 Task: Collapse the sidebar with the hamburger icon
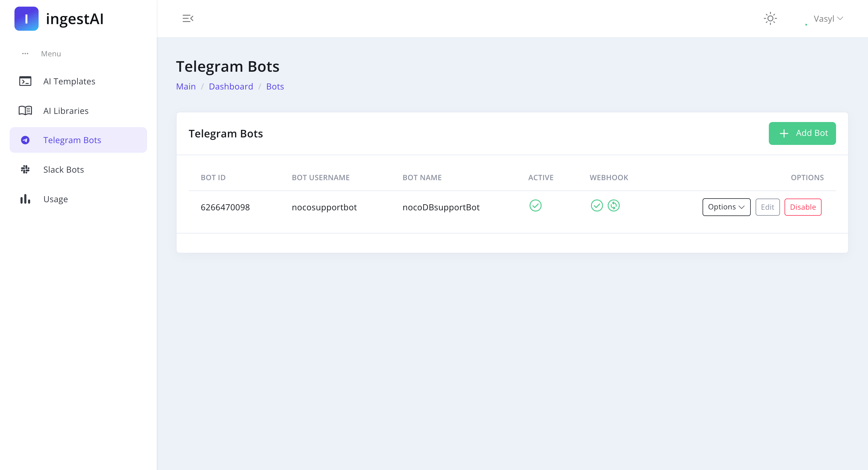(x=188, y=19)
